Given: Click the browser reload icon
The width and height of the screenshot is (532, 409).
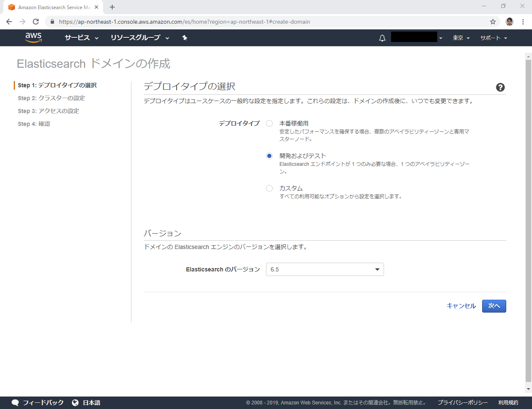Looking at the screenshot, I should click(x=36, y=22).
